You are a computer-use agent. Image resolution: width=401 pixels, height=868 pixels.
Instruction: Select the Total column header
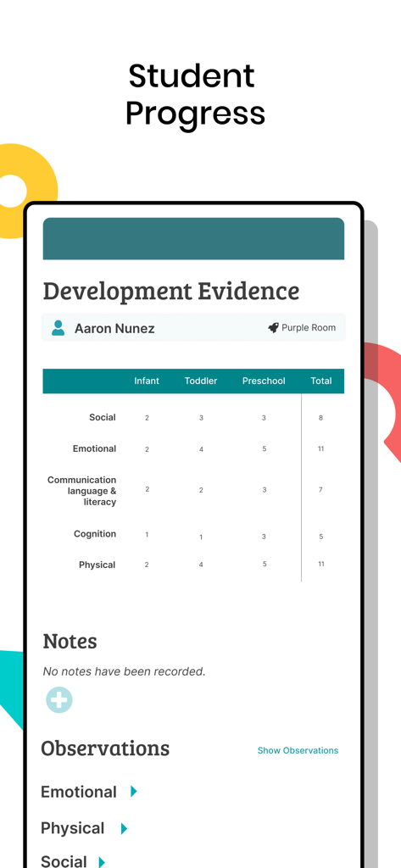coord(321,381)
